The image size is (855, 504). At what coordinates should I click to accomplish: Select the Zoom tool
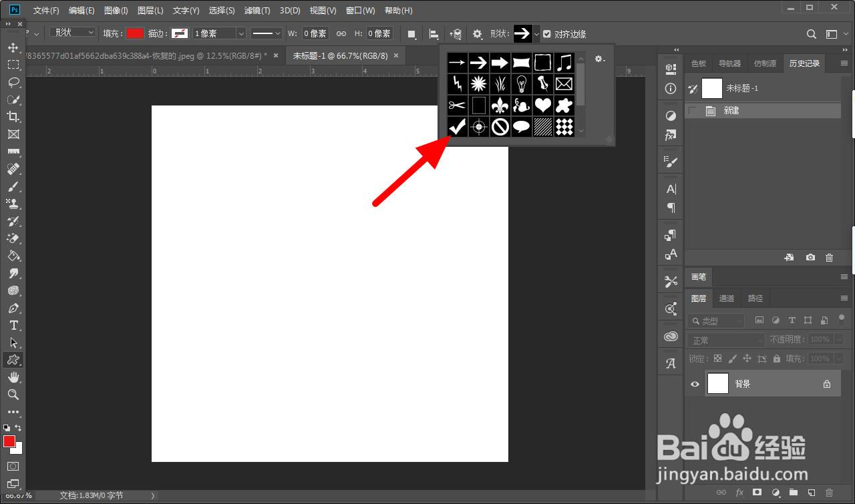click(13, 395)
